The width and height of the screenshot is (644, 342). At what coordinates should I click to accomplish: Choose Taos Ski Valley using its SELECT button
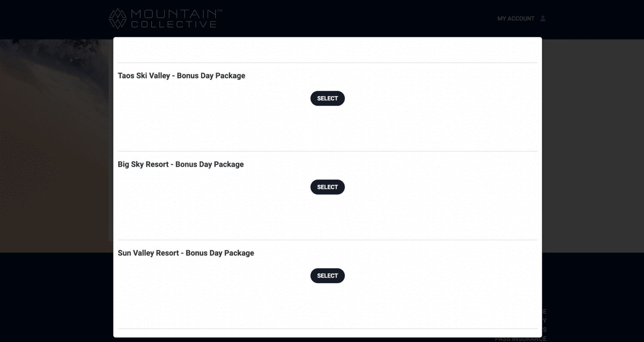[327, 98]
